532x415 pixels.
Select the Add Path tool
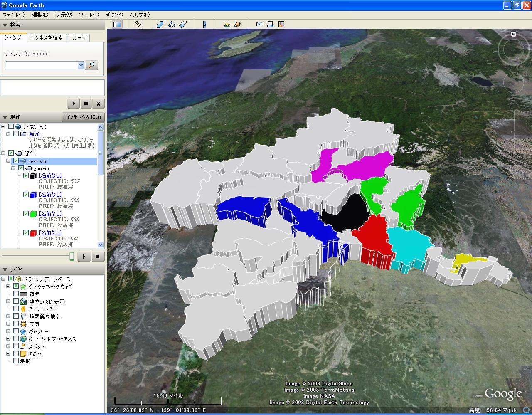coord(172,24)
